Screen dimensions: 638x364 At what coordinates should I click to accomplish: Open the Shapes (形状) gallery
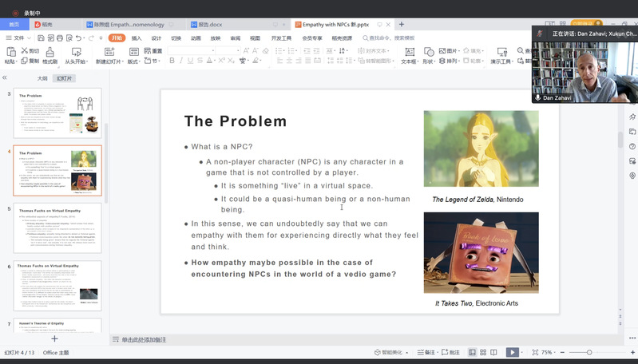pyautogui.click(x=429, y=55)
